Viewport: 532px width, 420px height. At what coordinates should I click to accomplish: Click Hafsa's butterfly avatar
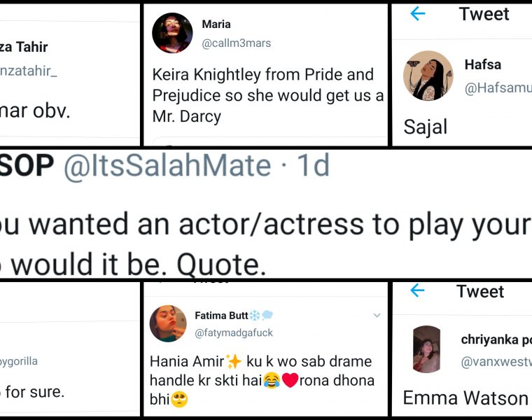tap(428, 76)
